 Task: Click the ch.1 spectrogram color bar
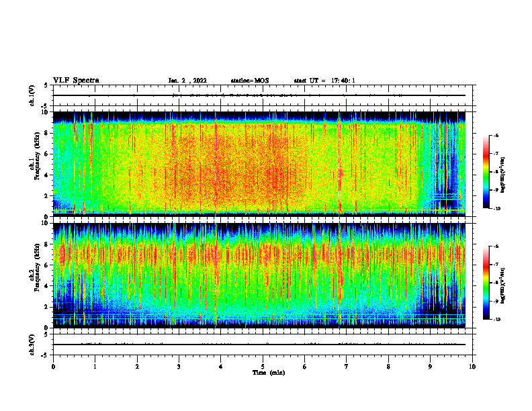pos(486,172)
